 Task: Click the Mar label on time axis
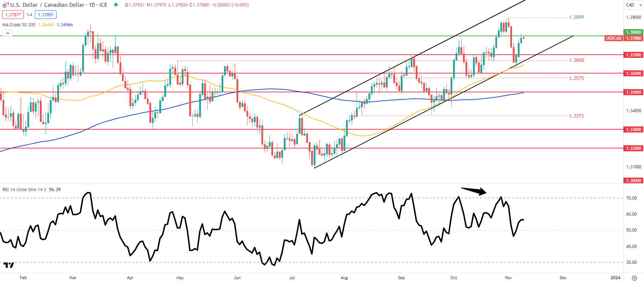[73, 278]
